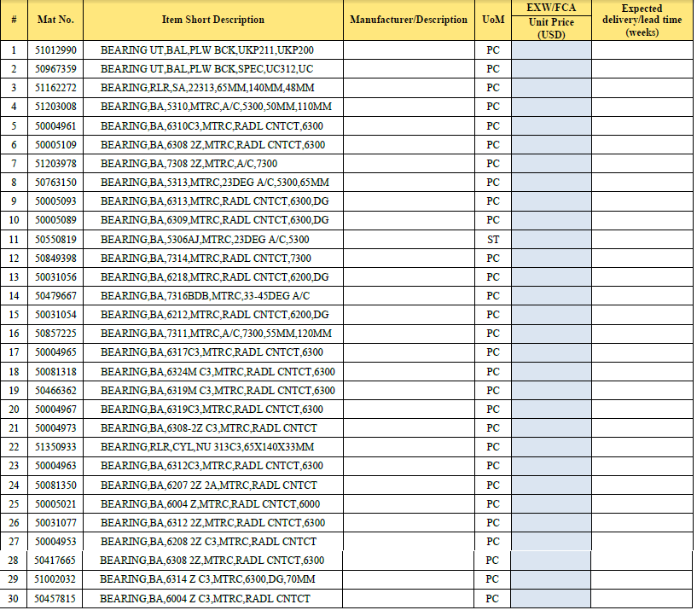Click the ST unit cell in row 11
Viewport: 697px width, 616px height.
[x=492, y=240]
